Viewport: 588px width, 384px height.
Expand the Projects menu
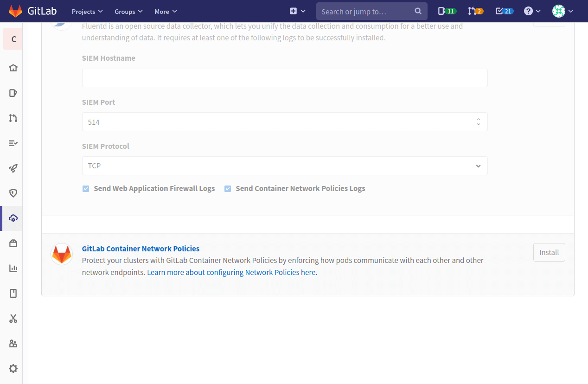coord(87,11)
